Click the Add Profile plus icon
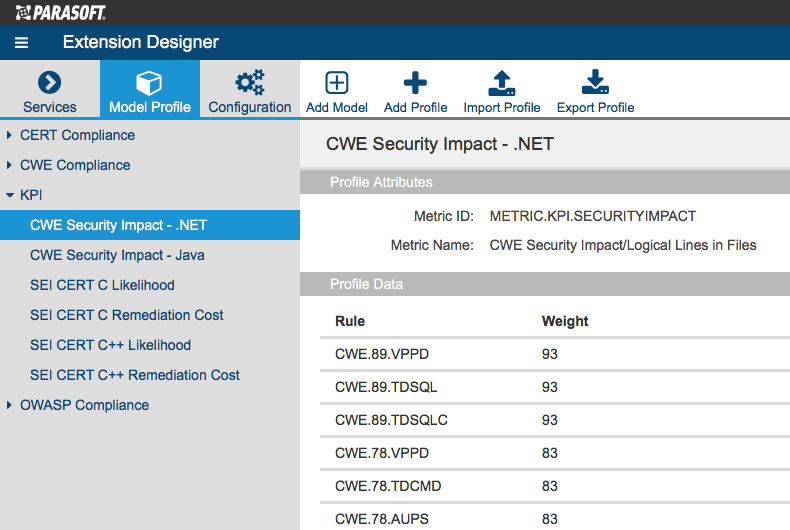The width and height of the screenshot is (790, 530). 415,83
